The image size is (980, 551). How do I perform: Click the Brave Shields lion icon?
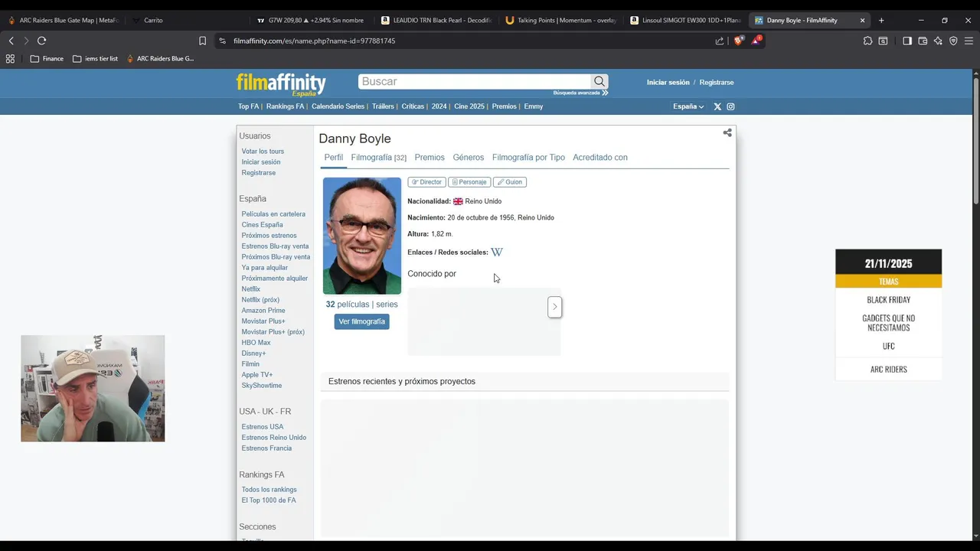[738, 41]
